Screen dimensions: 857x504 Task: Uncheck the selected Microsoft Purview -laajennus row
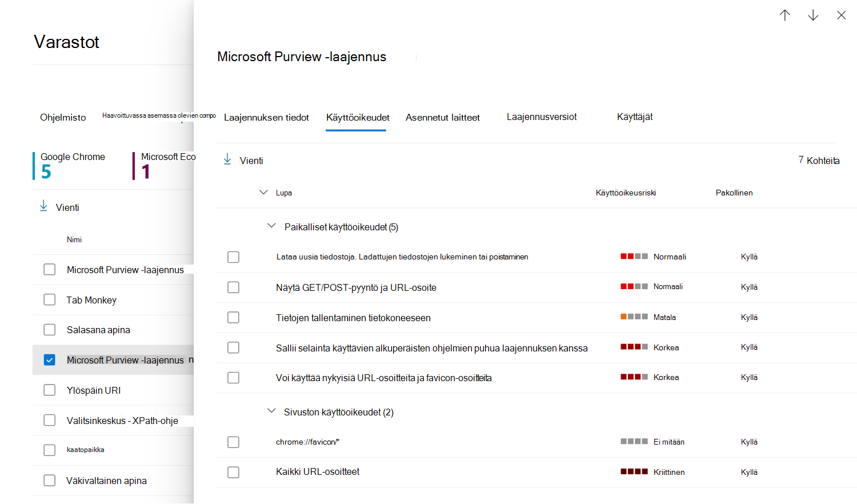point(50,360)
